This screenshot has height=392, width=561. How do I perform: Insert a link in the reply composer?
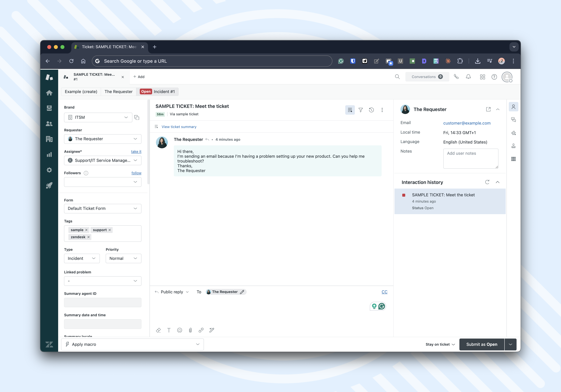point(201,330)
